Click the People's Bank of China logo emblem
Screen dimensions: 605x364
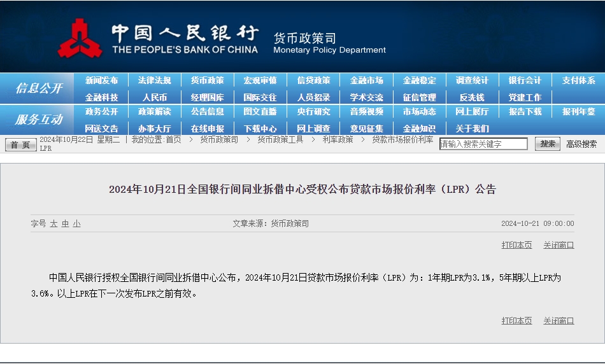pyautogui.click(x=80, y=38)
